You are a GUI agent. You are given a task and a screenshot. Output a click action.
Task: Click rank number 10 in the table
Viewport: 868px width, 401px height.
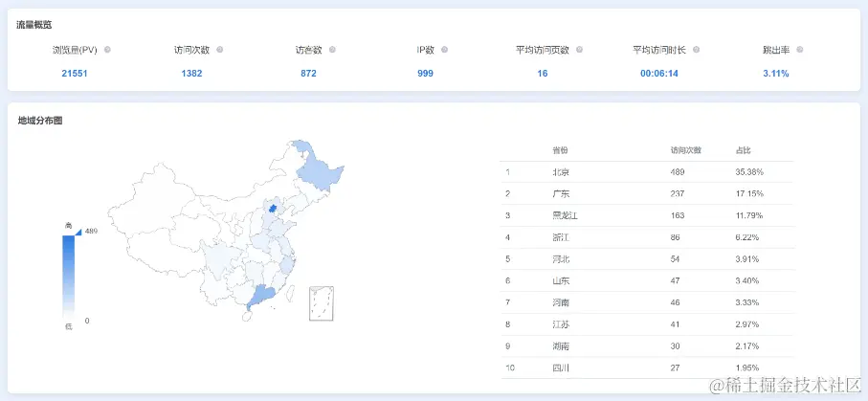point(510,368)
